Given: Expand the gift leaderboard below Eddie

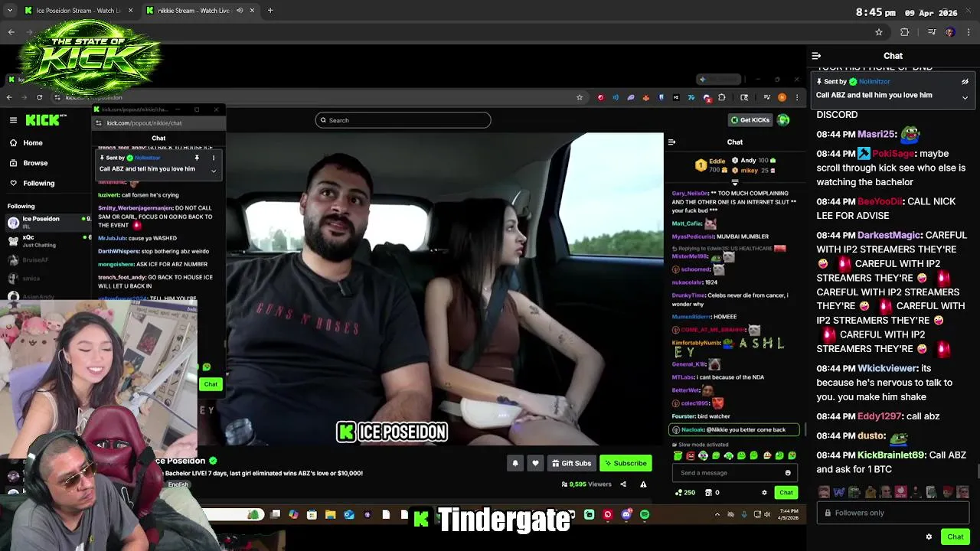Looking at the screenshot, I should [x=735, y=182].
